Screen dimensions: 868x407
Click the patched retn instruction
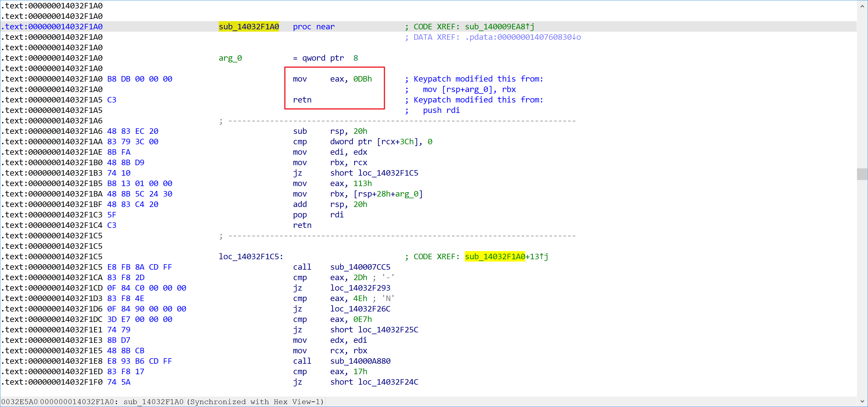point(302,100)
